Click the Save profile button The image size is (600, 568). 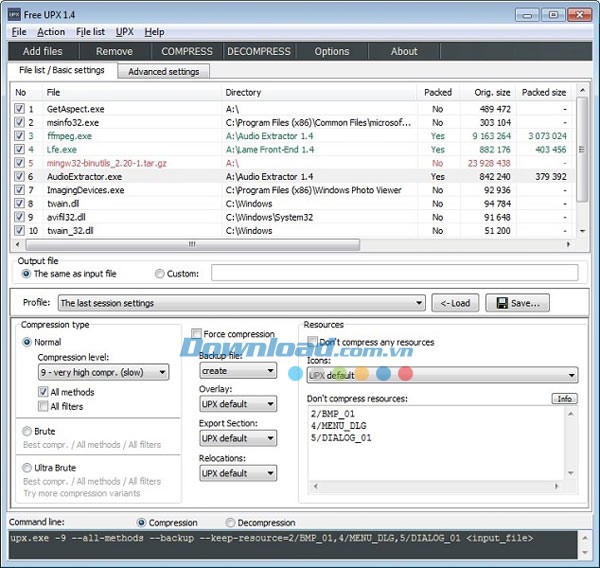[517, 303]
